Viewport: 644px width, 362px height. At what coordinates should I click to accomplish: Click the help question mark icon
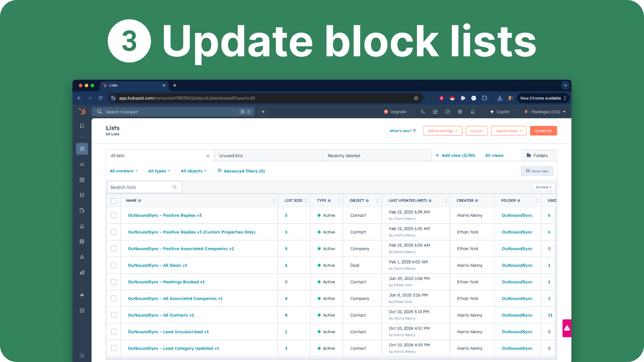448,112
